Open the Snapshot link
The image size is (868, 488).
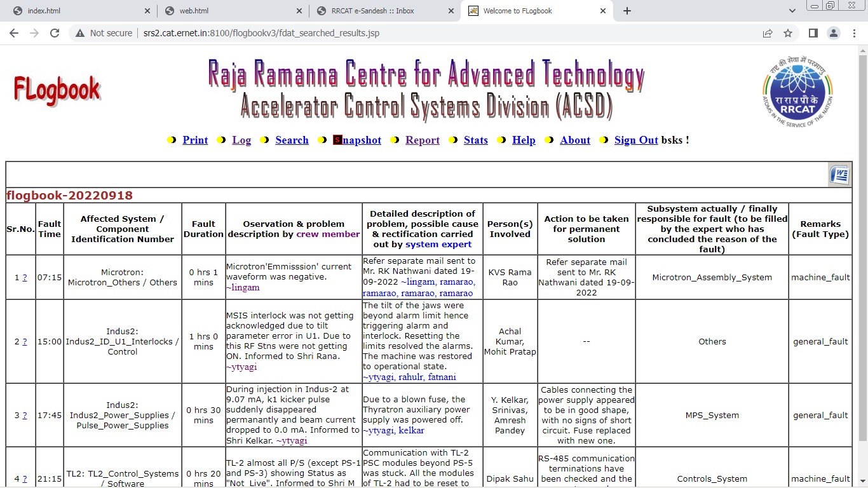(x=357, y=140)
